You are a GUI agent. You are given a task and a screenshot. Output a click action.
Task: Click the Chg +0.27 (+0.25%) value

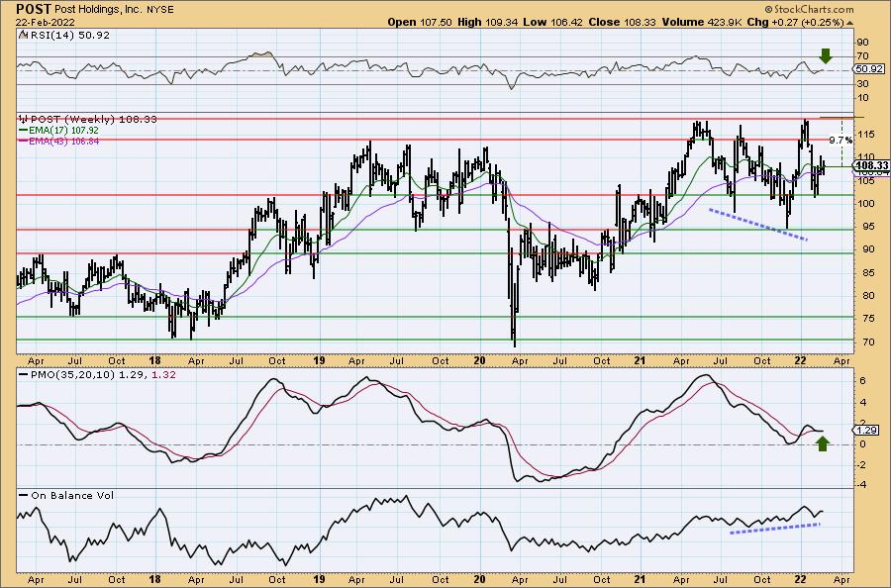coord(796,22)
